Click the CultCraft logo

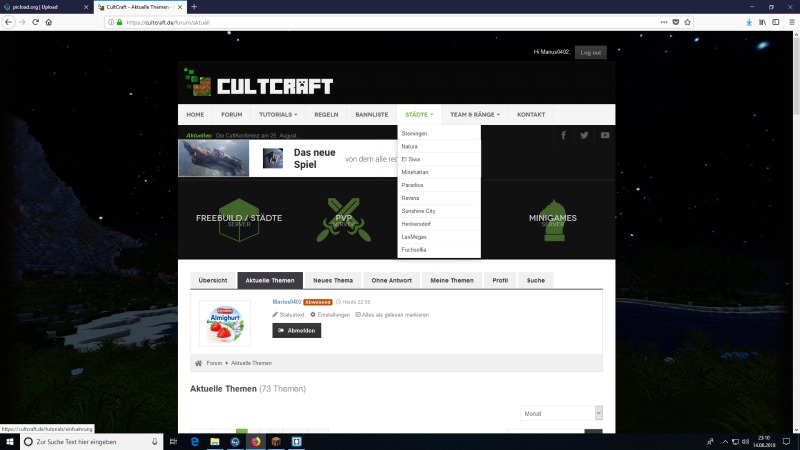click(x=259, y=86)
